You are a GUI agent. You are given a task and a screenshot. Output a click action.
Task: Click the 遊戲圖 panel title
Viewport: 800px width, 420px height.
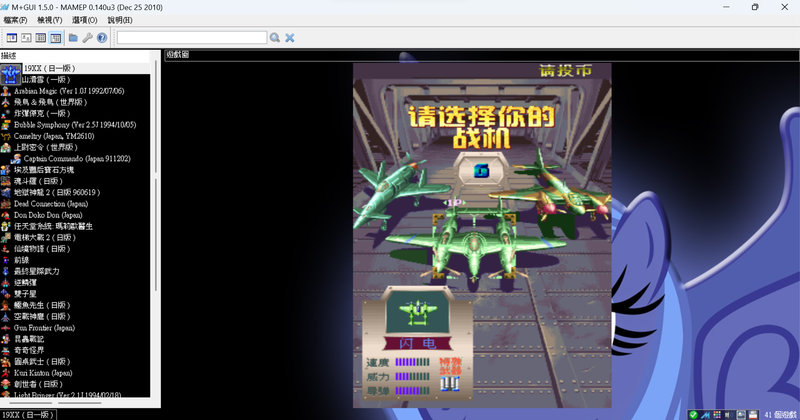[178, 55]
